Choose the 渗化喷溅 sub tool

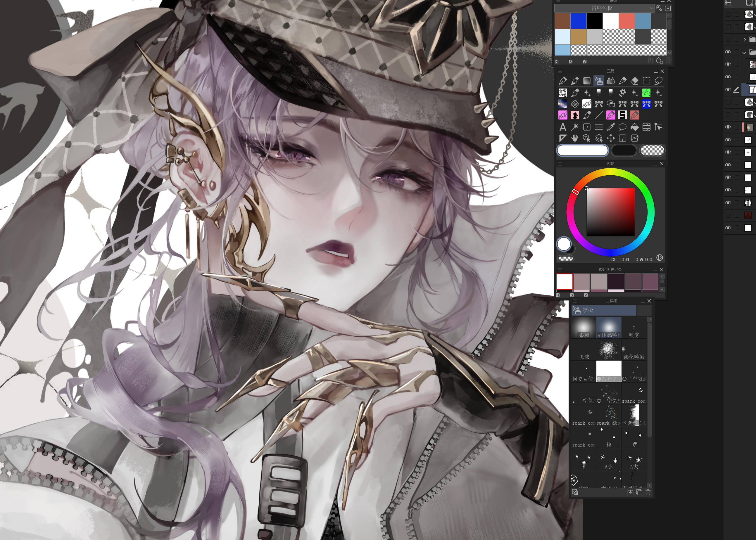point(634,349)
